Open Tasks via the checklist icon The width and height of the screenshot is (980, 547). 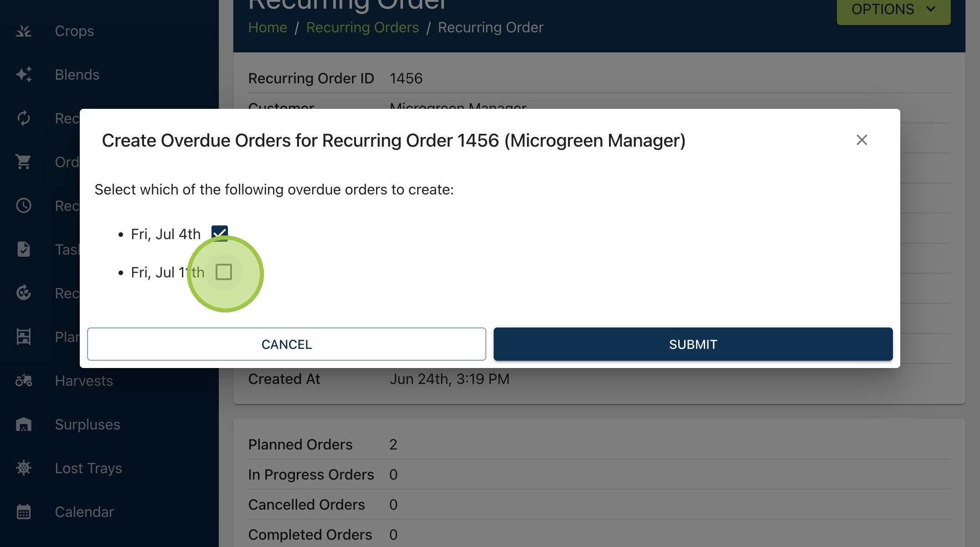click(24, 250)
